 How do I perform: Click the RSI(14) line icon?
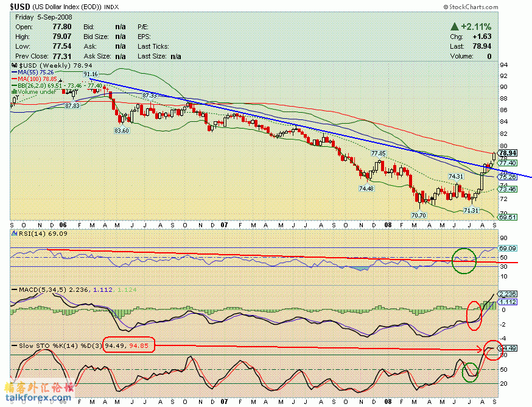coord(15,233)
